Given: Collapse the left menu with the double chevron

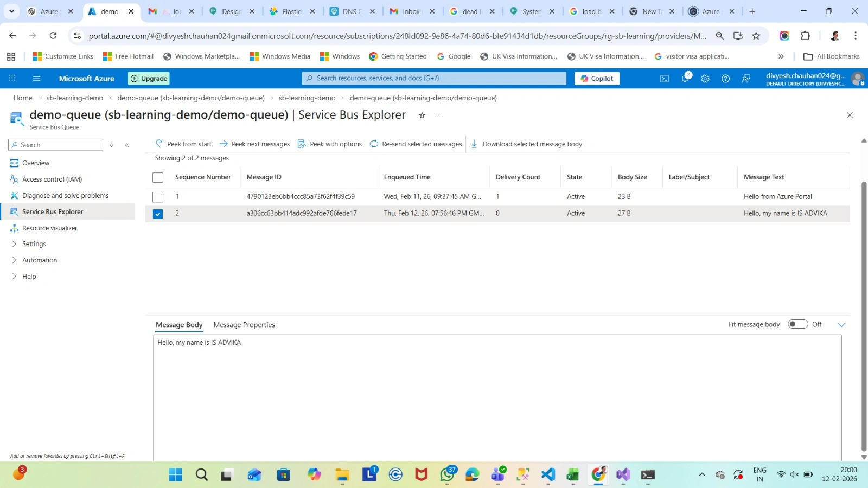Looking at the screenshot, I should coord(127,145).
